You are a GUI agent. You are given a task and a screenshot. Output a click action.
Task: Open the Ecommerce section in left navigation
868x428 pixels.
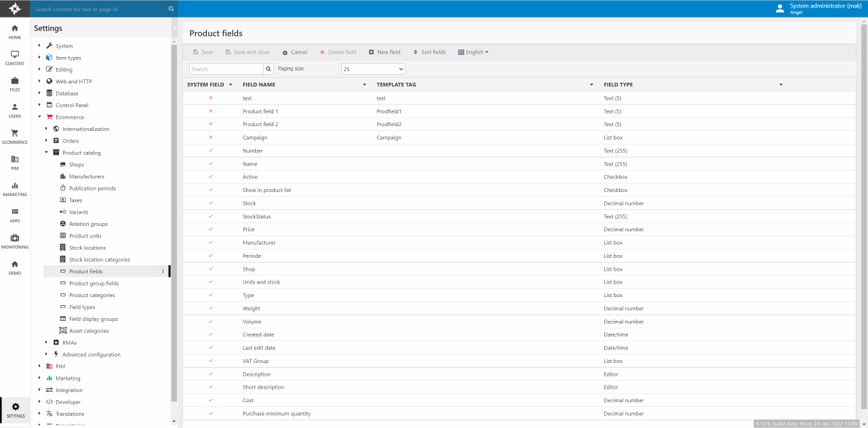tap(14, 136)
